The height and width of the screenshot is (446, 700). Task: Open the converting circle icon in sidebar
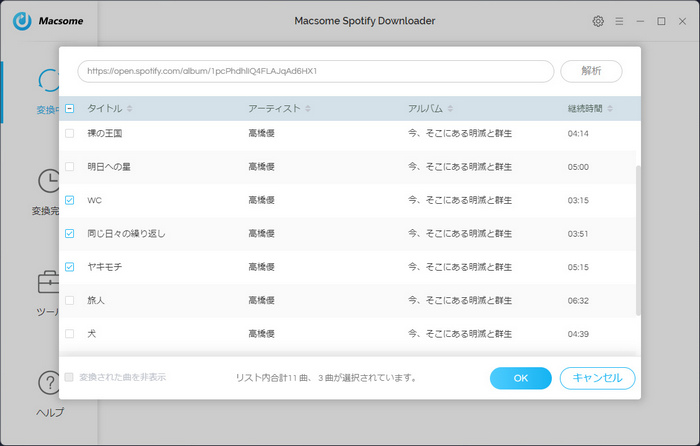coord(49,80)
